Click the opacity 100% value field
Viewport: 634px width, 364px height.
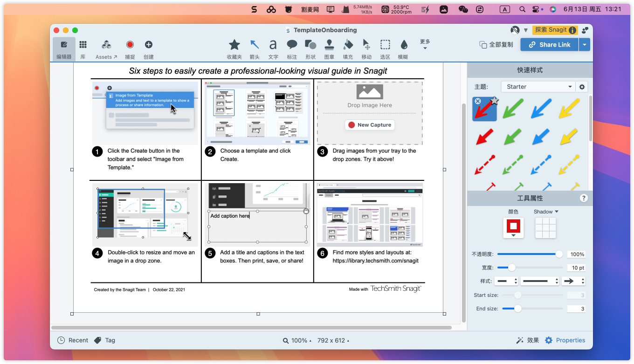[576, 254]
